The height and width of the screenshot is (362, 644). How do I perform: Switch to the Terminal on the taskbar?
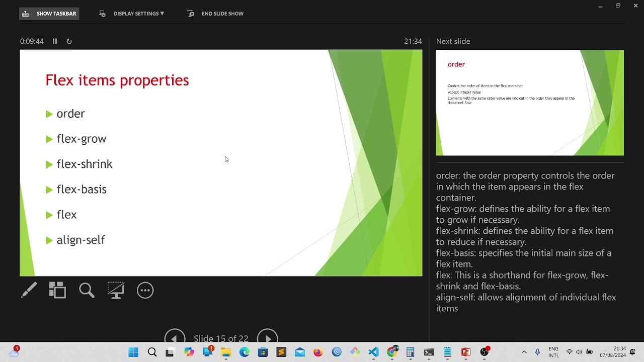coord(429,352)
